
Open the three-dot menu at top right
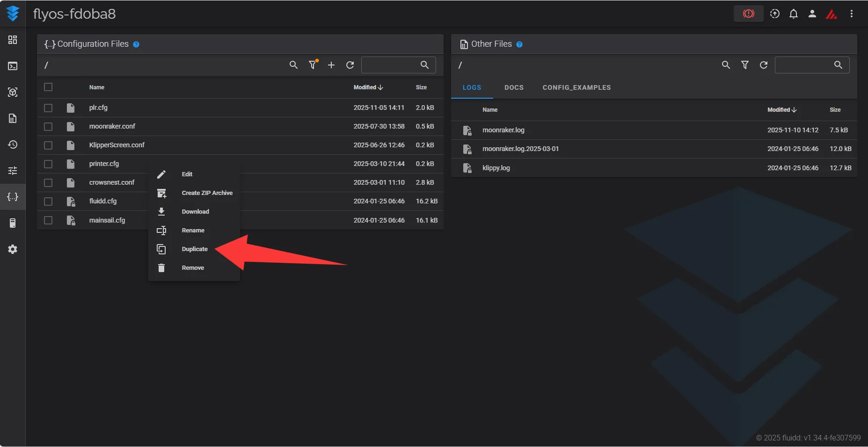pos(851,14)
